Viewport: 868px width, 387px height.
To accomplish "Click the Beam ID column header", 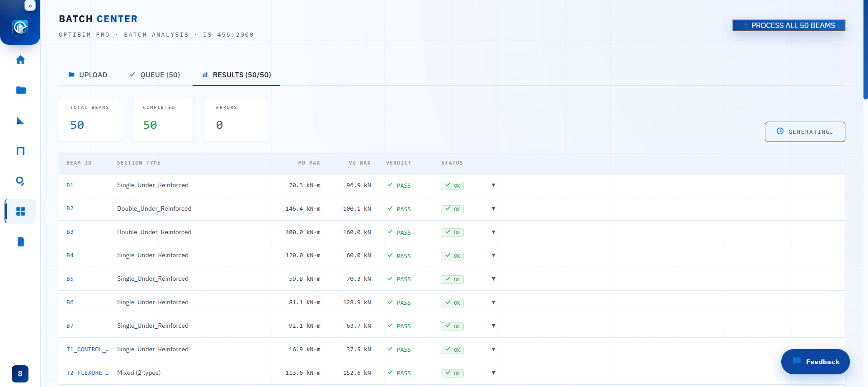I will point(79,163).
